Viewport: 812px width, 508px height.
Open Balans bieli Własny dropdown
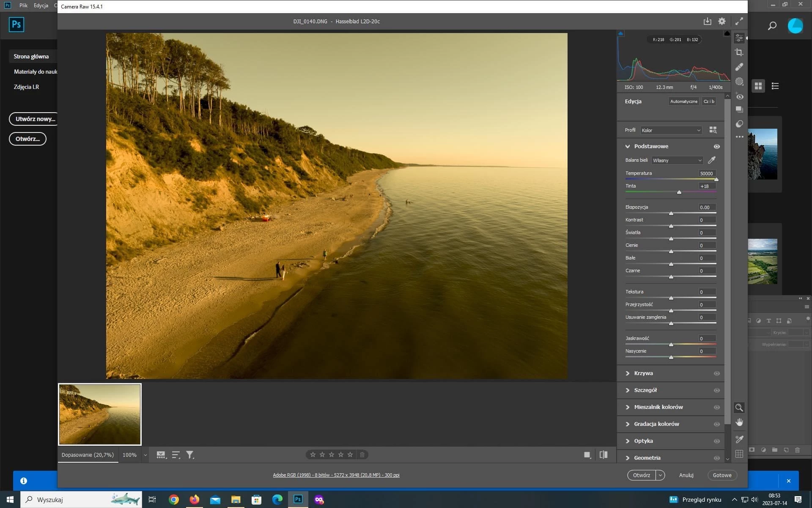(x=677, y=160)
